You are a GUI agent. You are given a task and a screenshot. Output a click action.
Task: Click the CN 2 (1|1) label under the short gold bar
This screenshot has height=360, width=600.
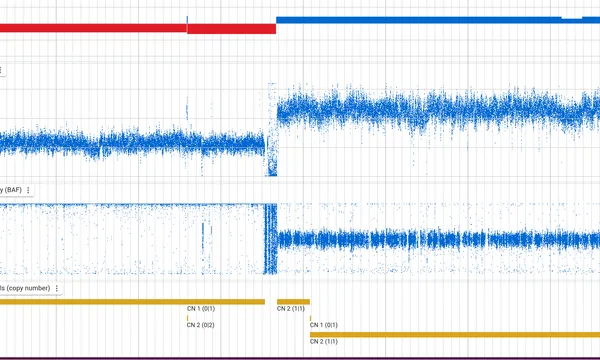coord(291,308)
